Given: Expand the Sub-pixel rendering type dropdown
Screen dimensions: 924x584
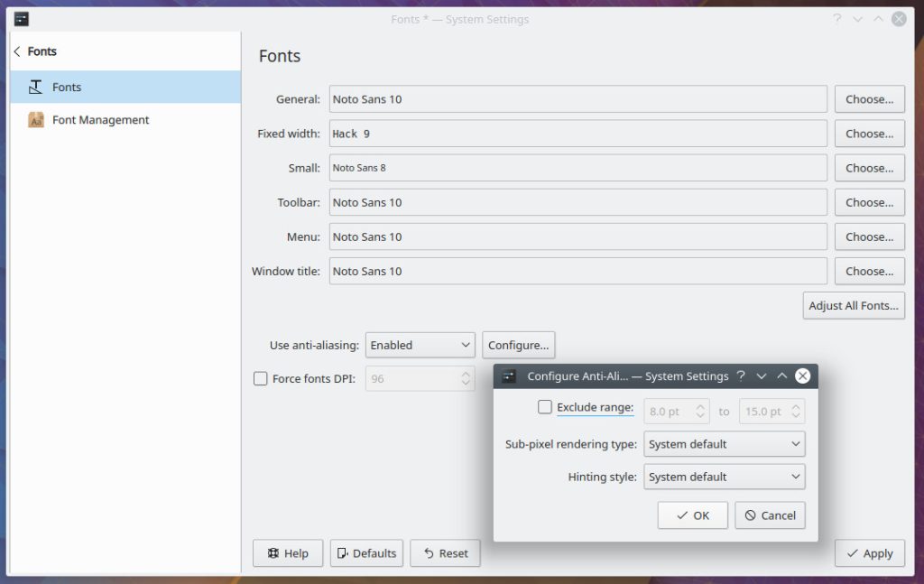Looking at the screenshot, I should click(x=724, y=444).
